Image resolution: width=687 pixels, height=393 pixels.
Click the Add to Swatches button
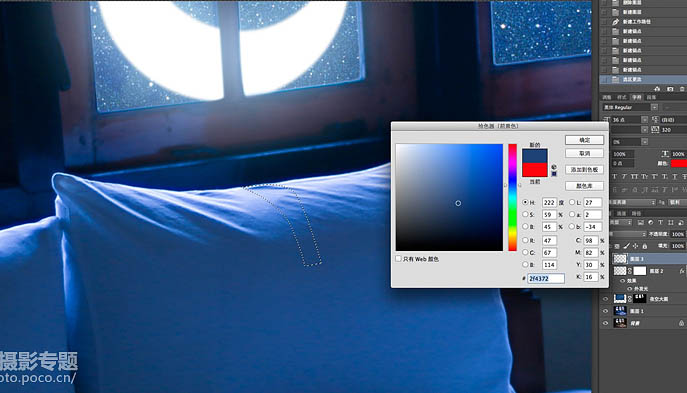(x=584, y=170)
